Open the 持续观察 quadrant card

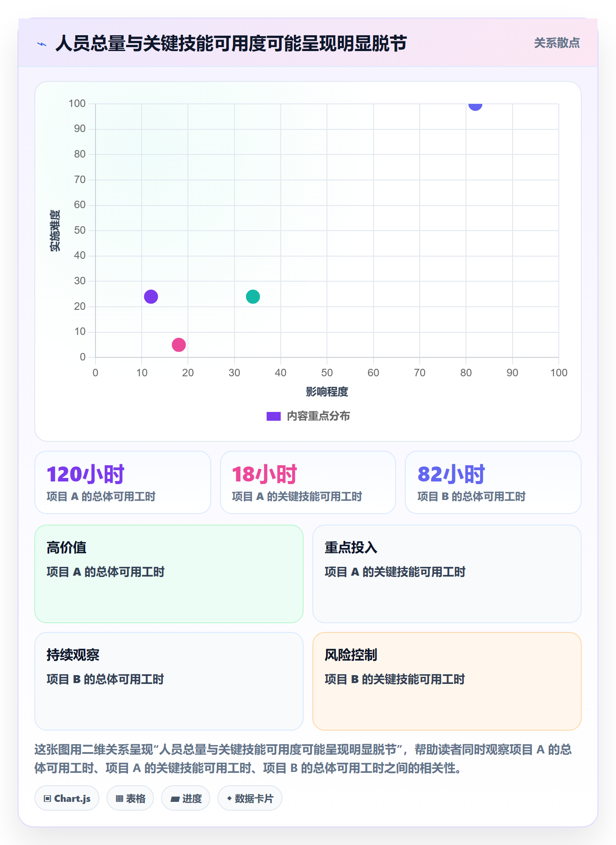(169, 681)
